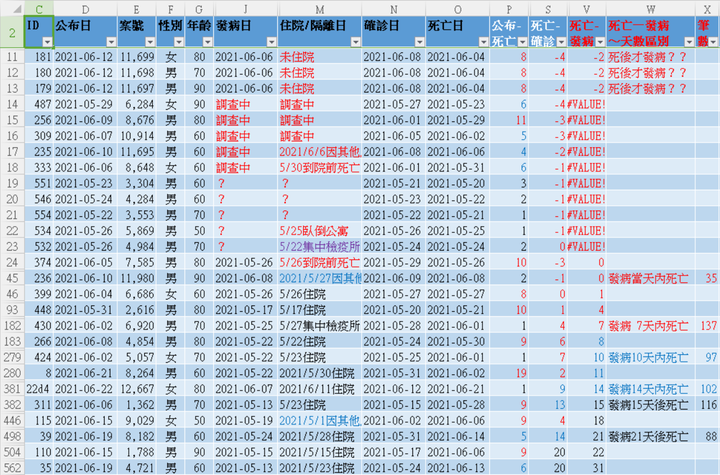Viewport: 720px width, 475px height.
Task: Click case number 11,699 cell
Action: [136, 57]
